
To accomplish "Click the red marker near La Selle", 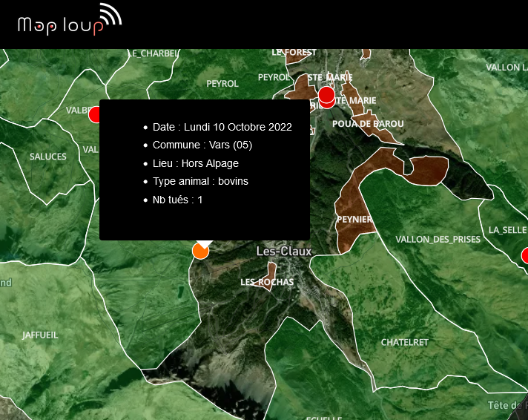I will click(x=524, y=256).
